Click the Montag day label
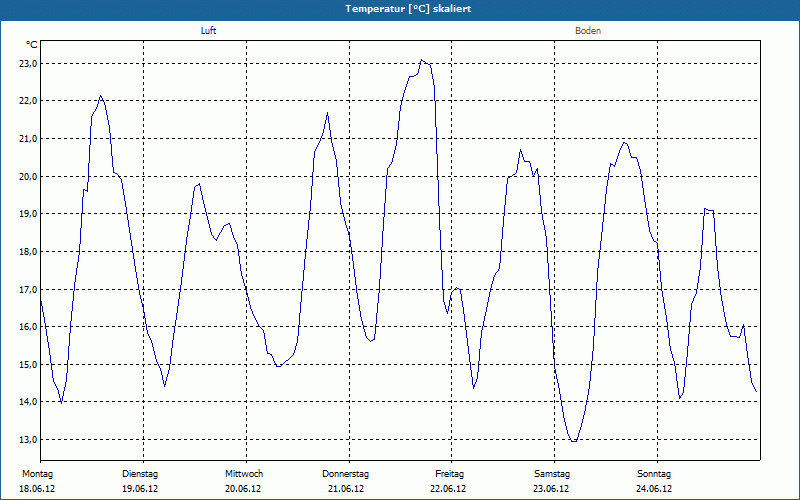The width and height of the screenshot is (800, 500). 37,474
